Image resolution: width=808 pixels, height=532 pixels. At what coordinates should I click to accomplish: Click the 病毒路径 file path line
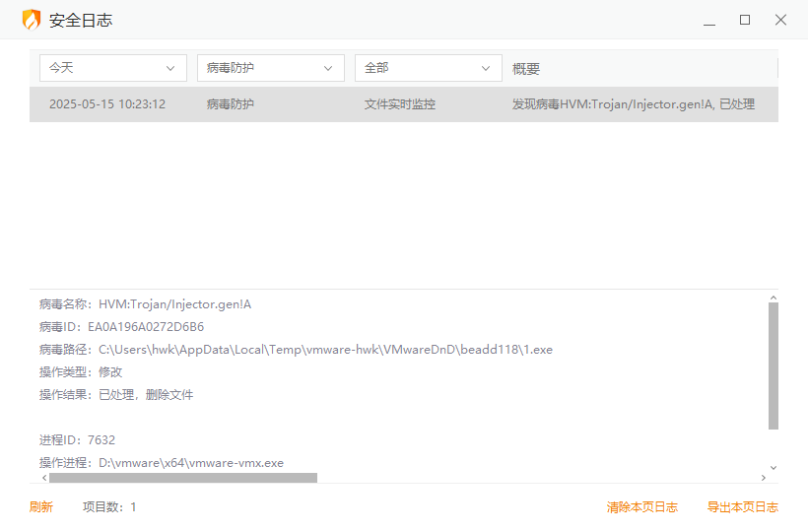coord(296,350)
